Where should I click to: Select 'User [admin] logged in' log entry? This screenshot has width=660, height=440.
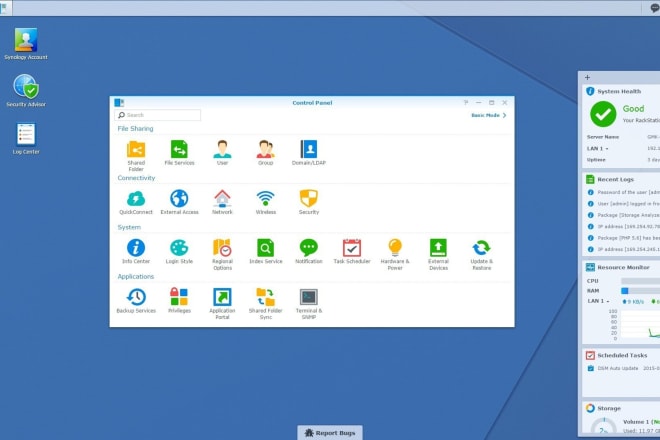click(x=623, y=204)
